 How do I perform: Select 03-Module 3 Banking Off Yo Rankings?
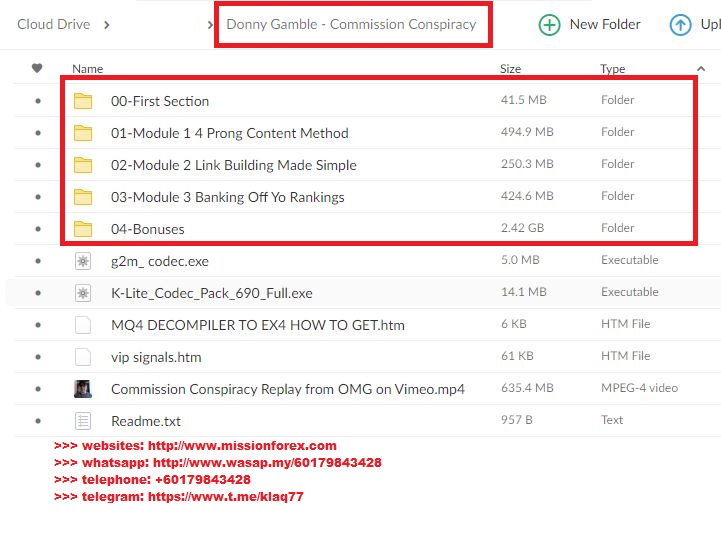228,197
